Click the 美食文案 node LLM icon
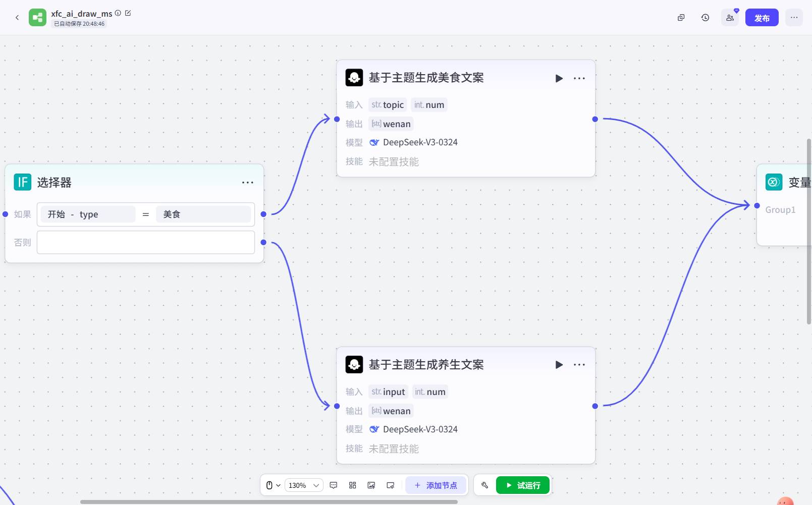This screenshot has width=812, height=505. tap(354, 78)
